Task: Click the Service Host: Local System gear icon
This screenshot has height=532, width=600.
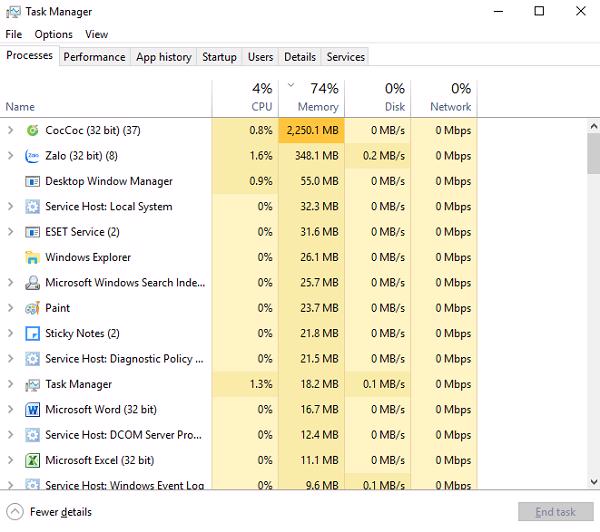Action: pos(33,207)
